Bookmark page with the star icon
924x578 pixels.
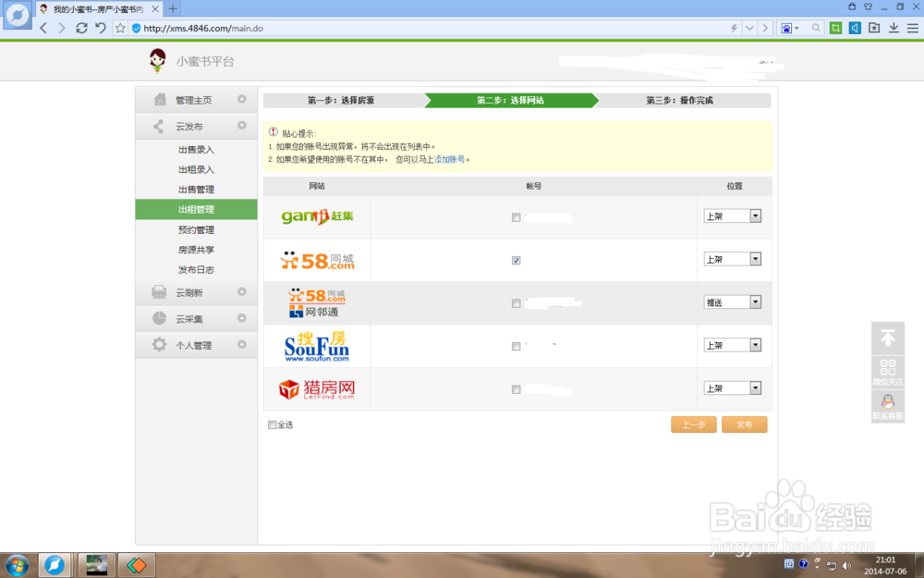click(120, 28)
